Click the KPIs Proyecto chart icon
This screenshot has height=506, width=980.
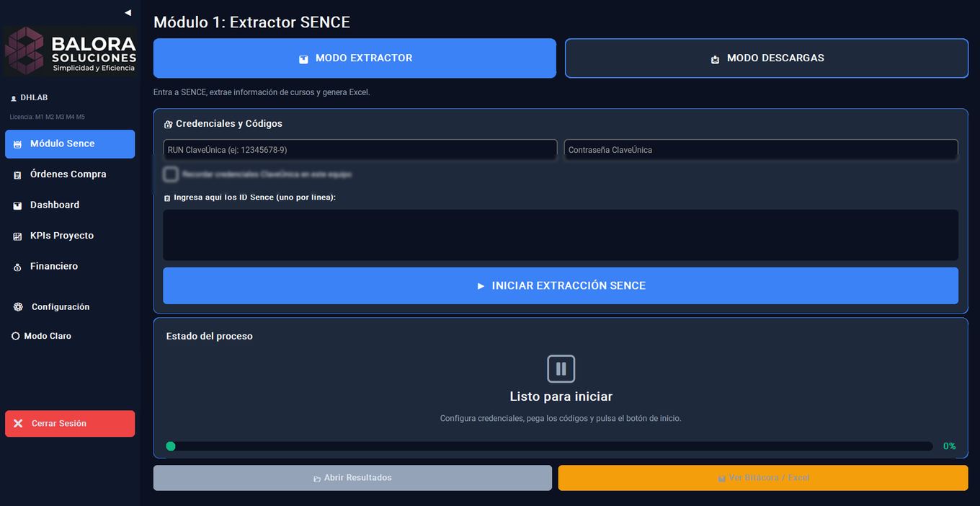pos(18,236)
